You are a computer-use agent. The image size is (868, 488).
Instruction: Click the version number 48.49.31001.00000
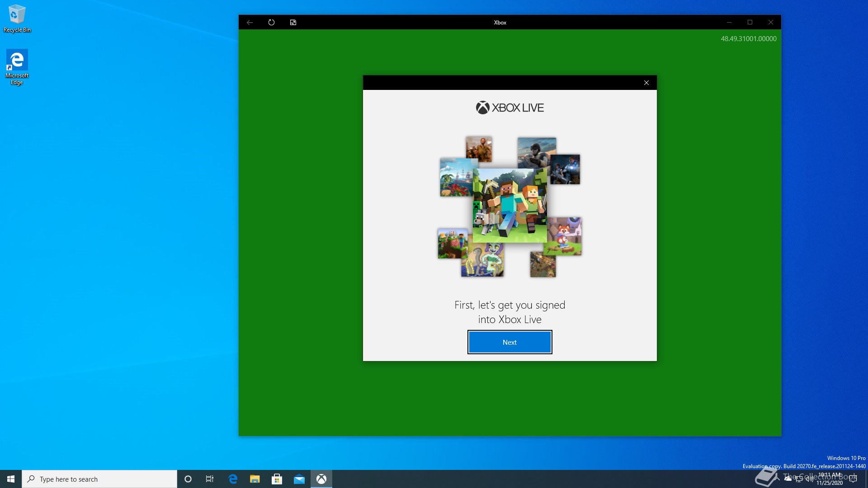click(x=748, y=39)
